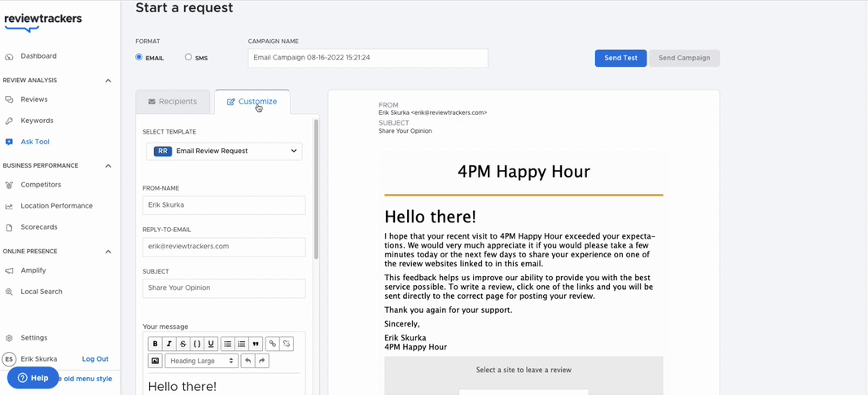
Task: Click the Settings gear icon
Action: pos(9,338)
